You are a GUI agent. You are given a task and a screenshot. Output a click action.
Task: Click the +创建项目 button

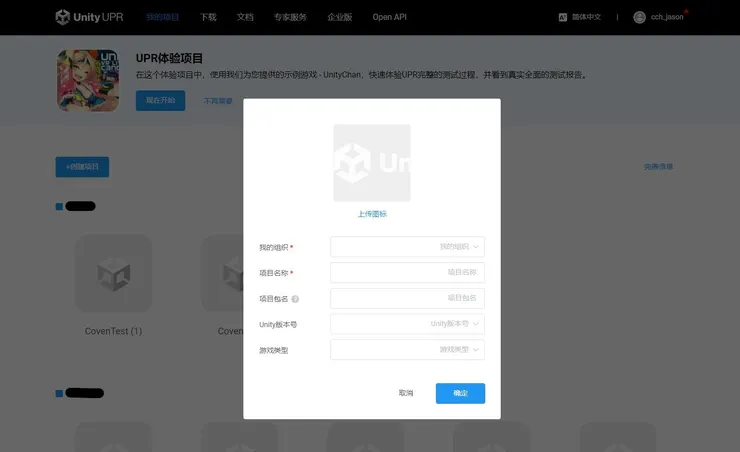(x=82, y=167)
